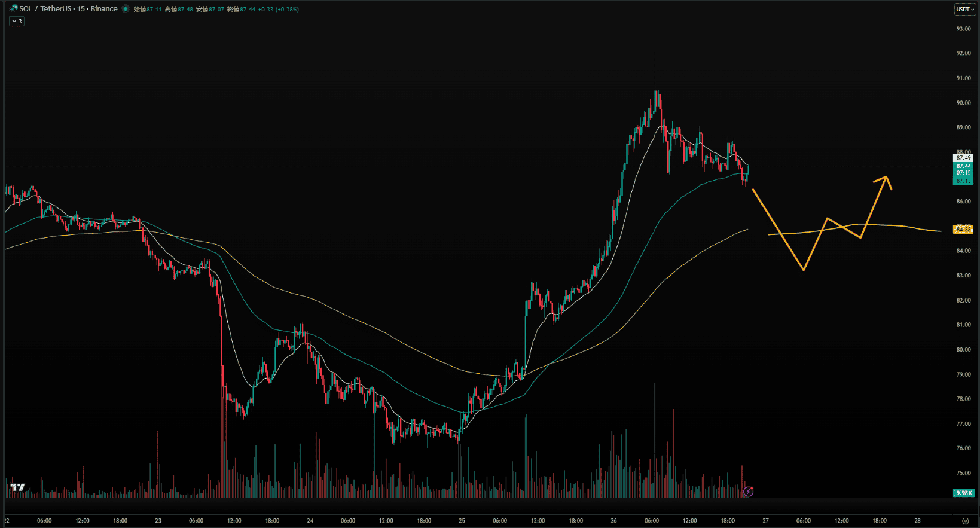
Task: Open time axis settings gear icon
Action: 965,521
